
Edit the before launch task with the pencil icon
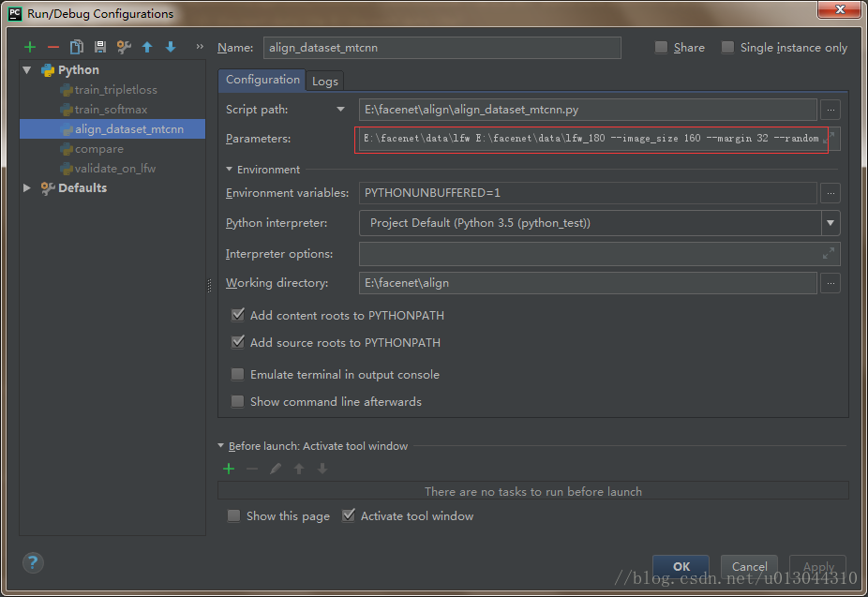point(276,470)
